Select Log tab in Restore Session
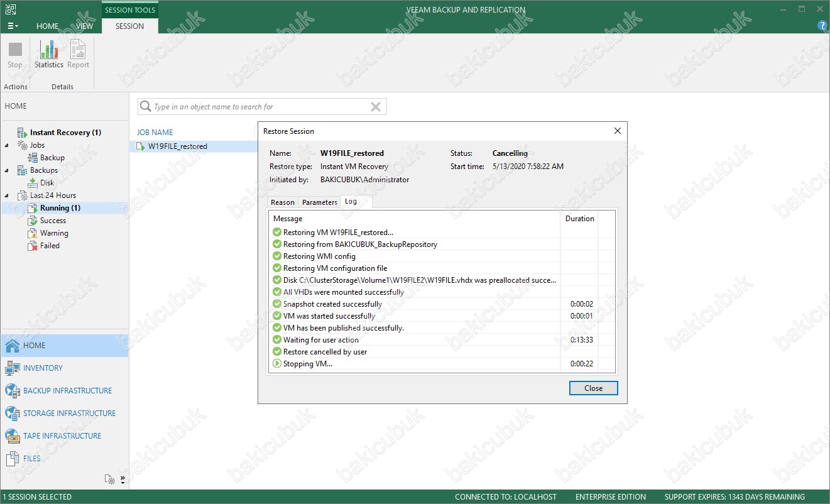Screen dimensions: 830x504 356,202
